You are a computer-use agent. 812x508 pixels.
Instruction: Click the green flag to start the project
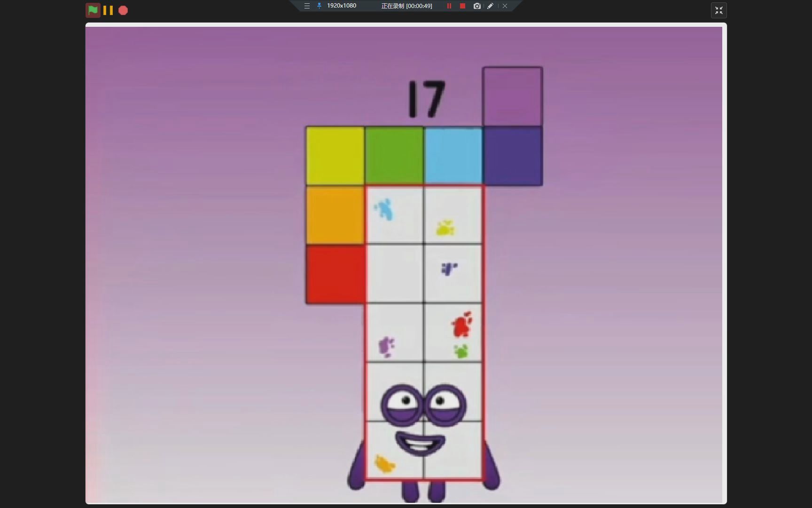(x=93, y=10)
